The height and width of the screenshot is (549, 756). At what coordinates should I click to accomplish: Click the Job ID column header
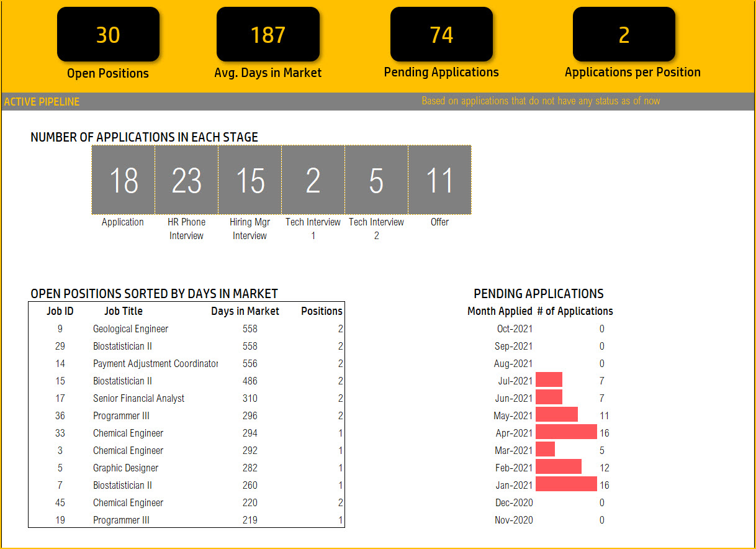(x=60, y=311)
